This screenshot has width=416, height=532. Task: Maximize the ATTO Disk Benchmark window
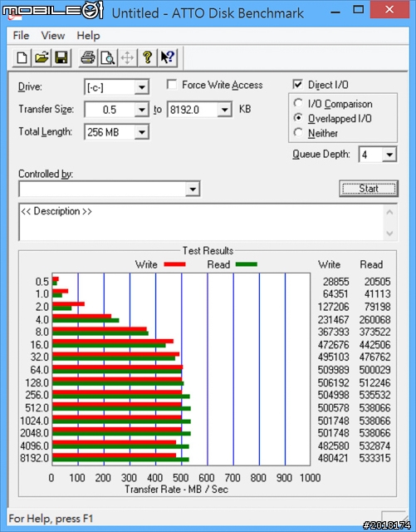click(359, 10)
